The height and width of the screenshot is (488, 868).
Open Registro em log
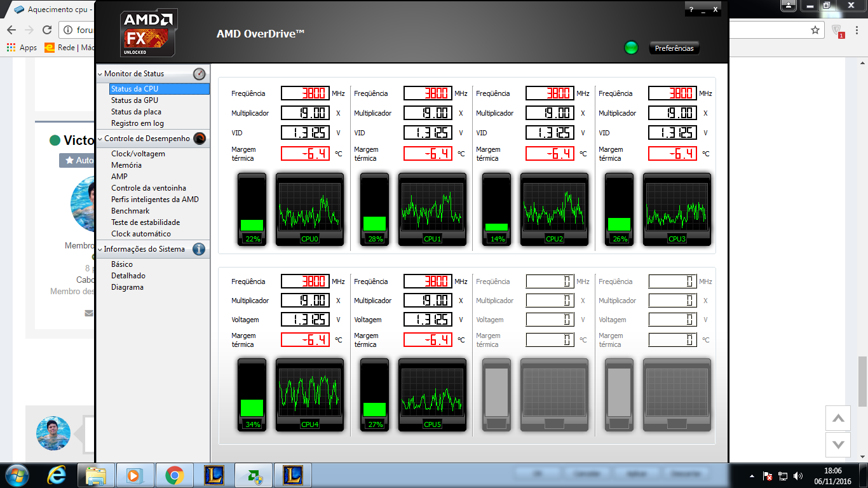(x=137, y=123)
